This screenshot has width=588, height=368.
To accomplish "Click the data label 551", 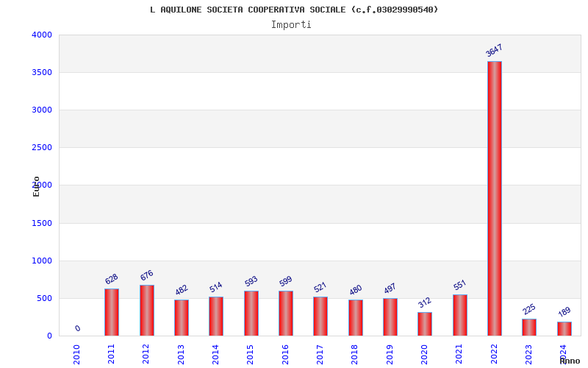I will pyautogui.click(x=460, y=285).
